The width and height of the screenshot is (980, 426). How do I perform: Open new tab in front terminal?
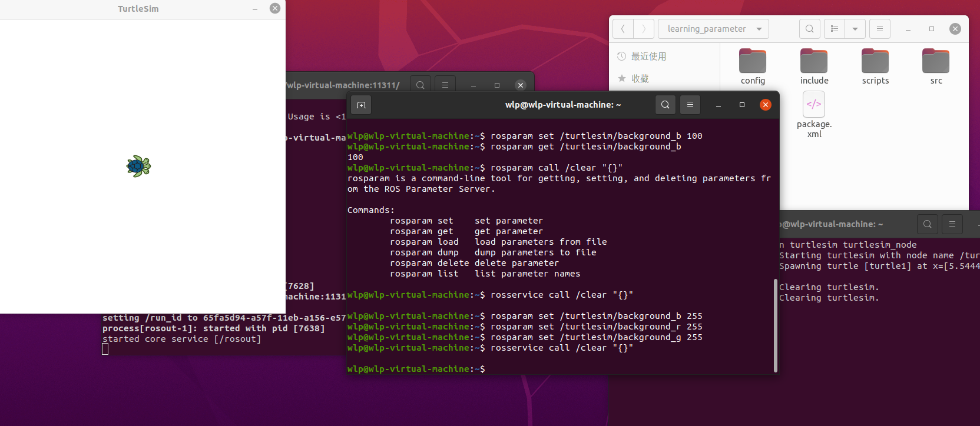[x=361, y=105]
